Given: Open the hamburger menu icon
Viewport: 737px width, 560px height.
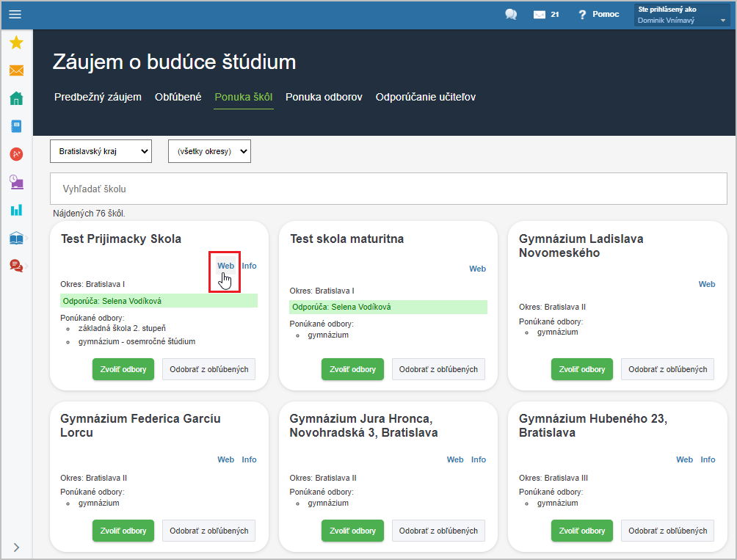Looking at the screenshot, I should pyautogui.click(x=15, y=14).
